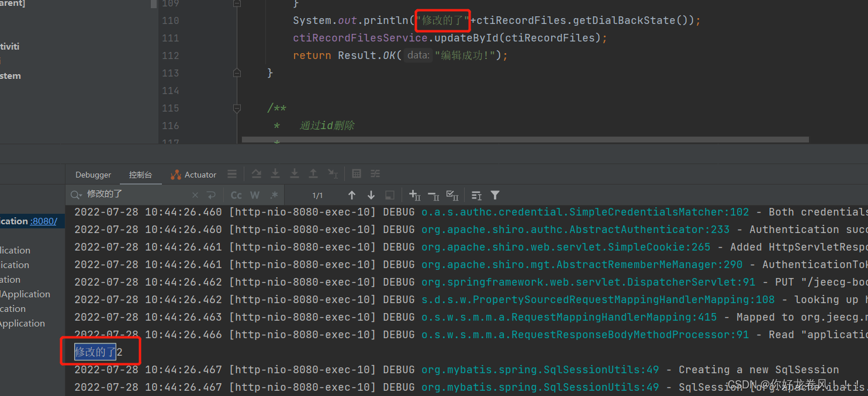Screen dimensions: 868x396
Task: Collapse the Javadoc comment at line 115
Action: click(x=237, y=108)
